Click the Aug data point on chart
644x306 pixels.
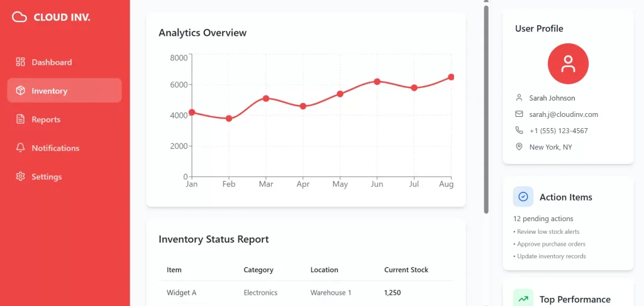(451, 77)
